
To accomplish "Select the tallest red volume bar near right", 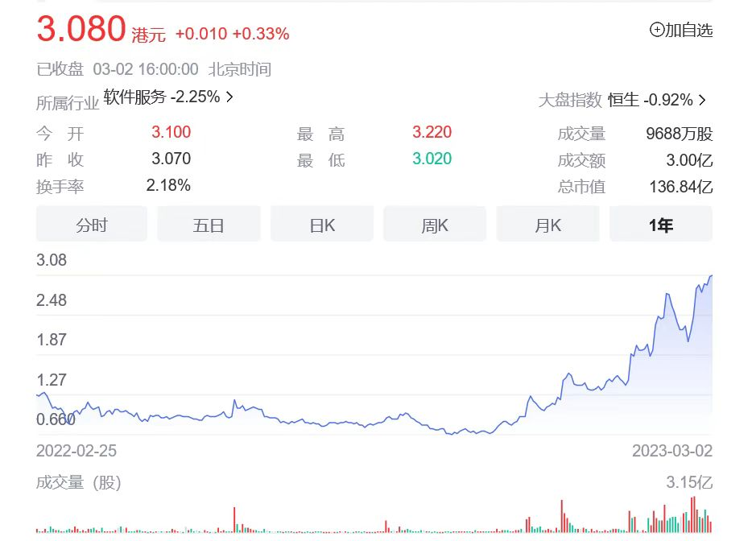I will [693, 514].
